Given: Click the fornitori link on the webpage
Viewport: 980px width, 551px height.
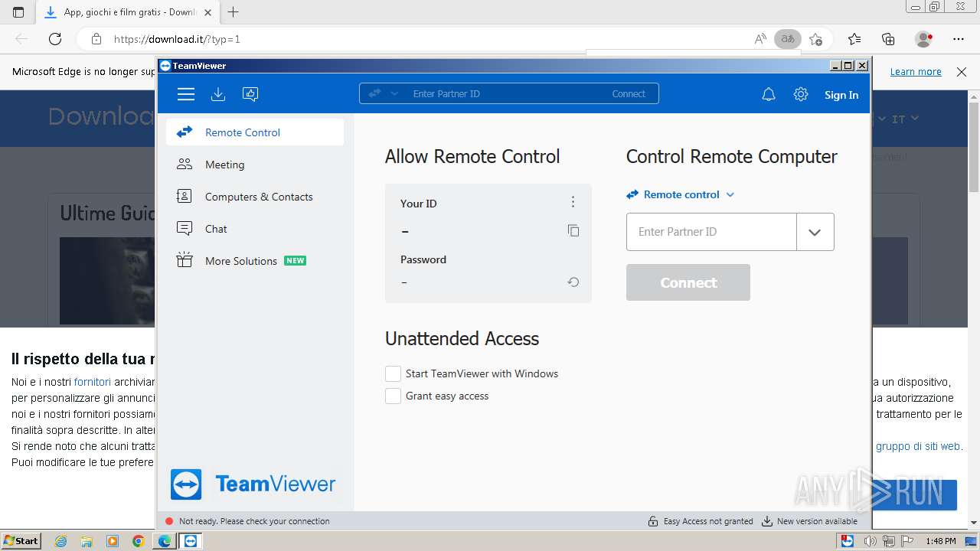Looking at the screenshot, I should click(x=93, y=382).
